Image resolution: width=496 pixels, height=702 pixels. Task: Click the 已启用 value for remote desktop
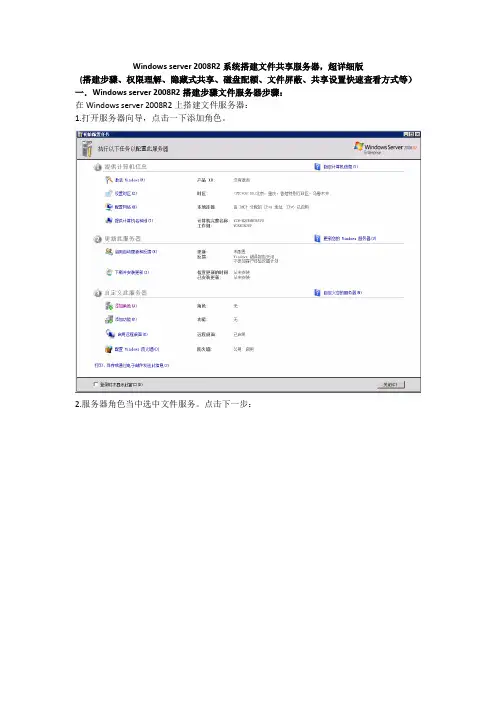click(x=239, y=334)
